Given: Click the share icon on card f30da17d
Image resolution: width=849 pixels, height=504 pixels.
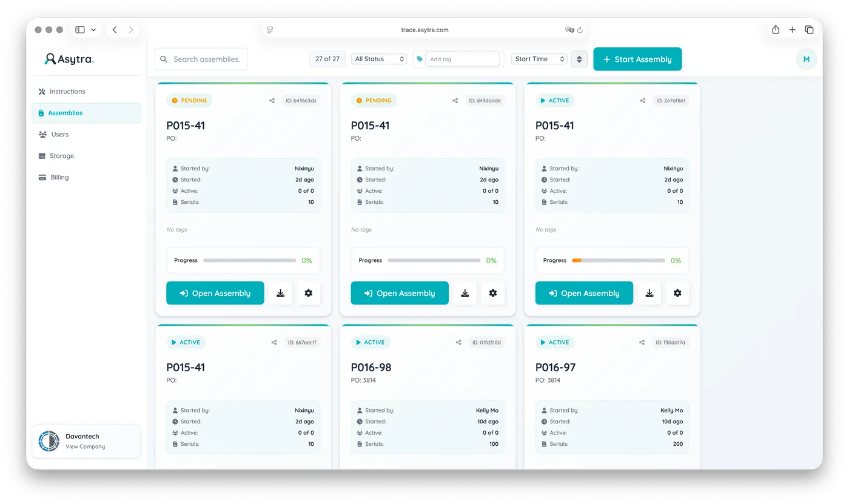Looking at the screenshot, I should point(642,343).
